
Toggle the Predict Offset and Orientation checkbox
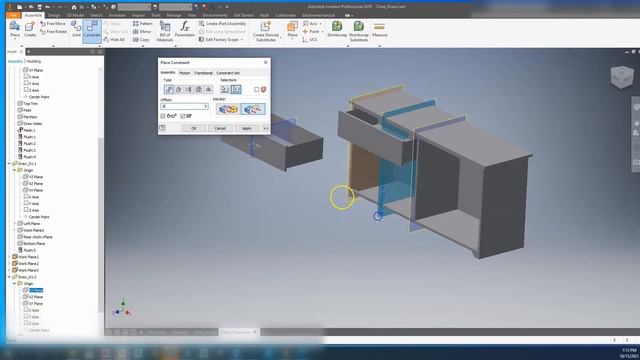pyautogui.click(x=182, y=116)
